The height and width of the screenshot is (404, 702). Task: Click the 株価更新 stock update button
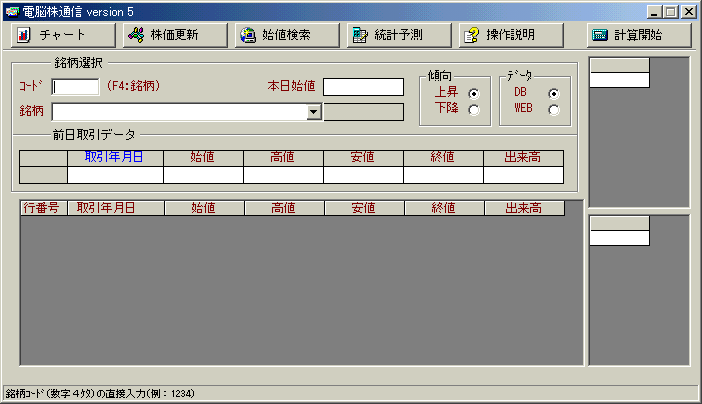tap(175, 35)
